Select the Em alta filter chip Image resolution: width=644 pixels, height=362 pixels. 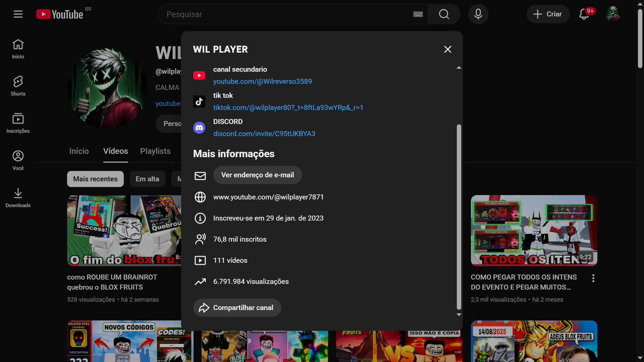coord(147,179)
